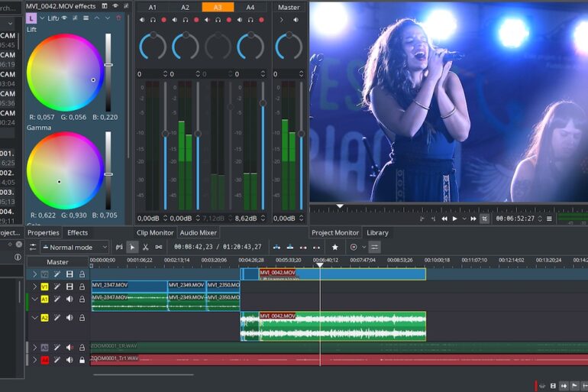Open the Library tab
The height and width of the screenshot is (392, 588).
coord(377,232)
